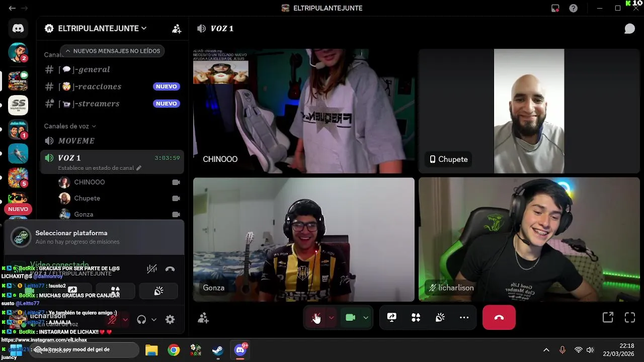Select Chupete in voice member list
Viewport: 644px width, 362px height.
click(x=120, y=198)
